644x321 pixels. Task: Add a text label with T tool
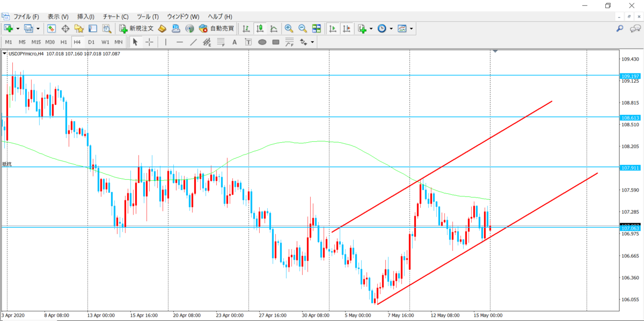pos(248,42)
